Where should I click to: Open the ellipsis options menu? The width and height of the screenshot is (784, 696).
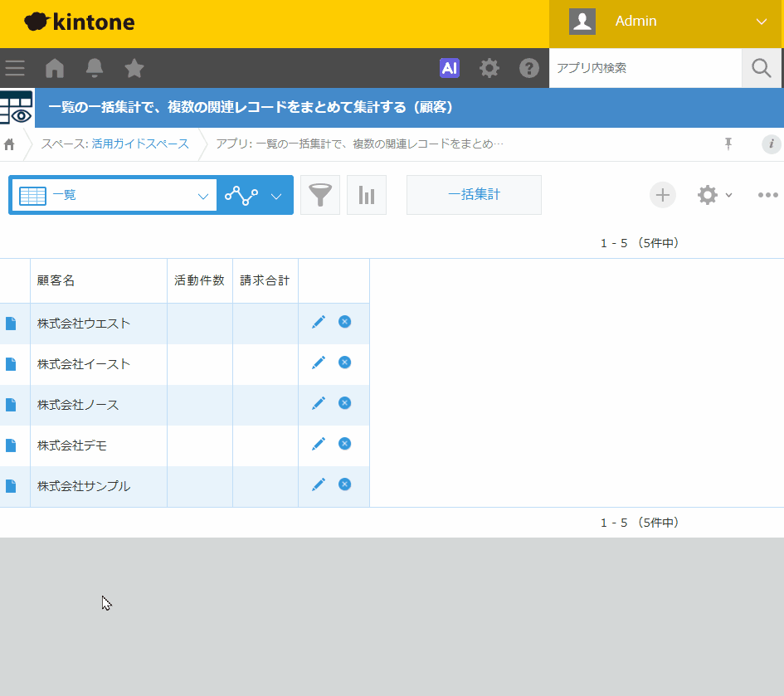pos(767,195)
